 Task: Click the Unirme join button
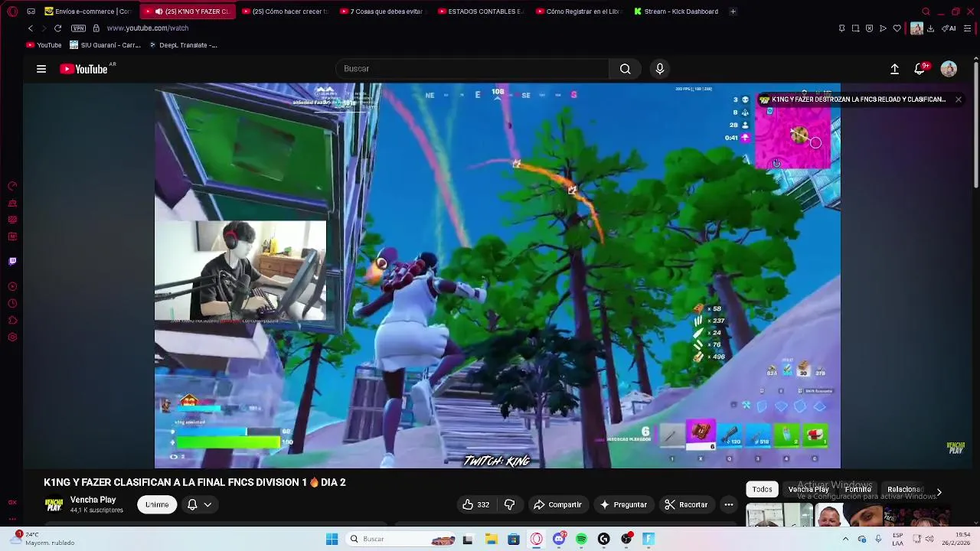click(x=157, y=504)
